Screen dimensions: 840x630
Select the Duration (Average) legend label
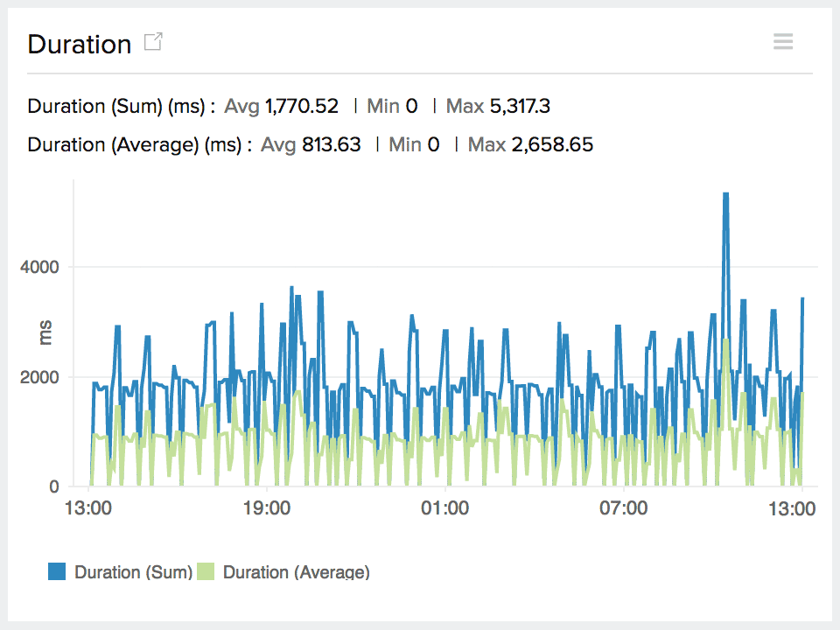coord(297,571)
